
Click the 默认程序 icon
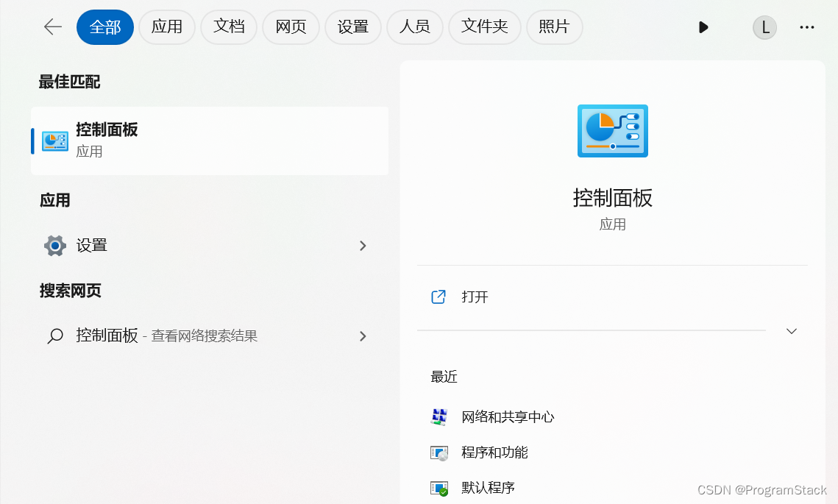[438, 488]
